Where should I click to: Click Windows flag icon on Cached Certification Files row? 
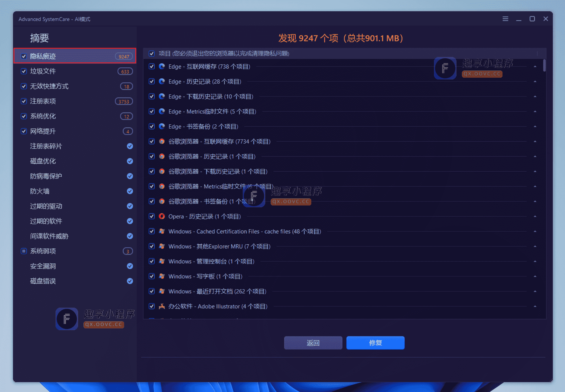tap(162, 231)
